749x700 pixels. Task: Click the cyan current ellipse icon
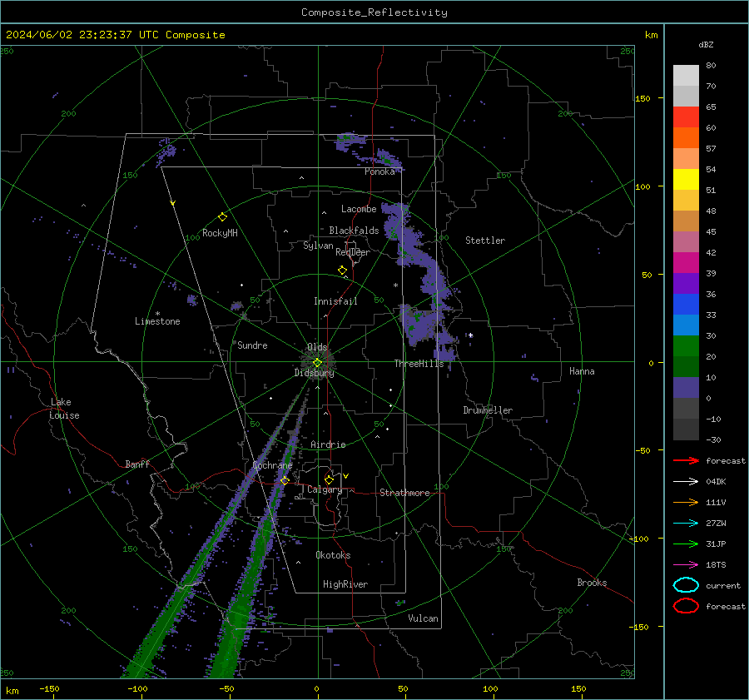tap(686, 585)
